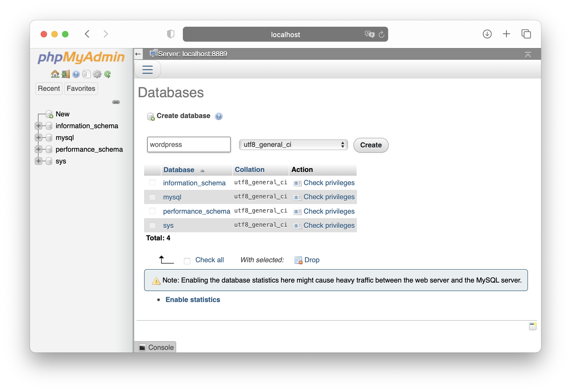The image size is (571, 392).
Task: Open the phpMyAdmin home page icon
Action: [x=55, y=74]
